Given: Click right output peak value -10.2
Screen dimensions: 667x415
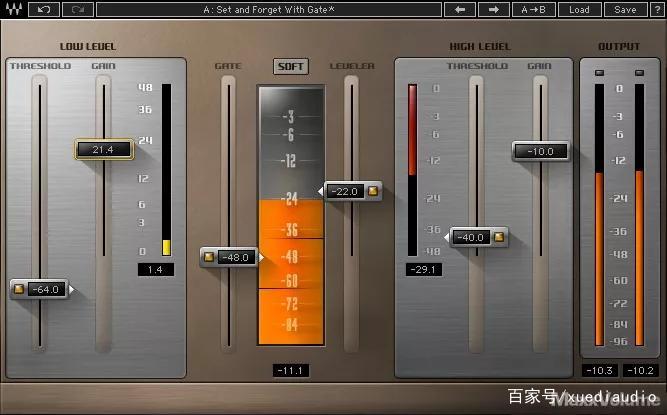Looking at the screenshot, I should pos(640,370).
